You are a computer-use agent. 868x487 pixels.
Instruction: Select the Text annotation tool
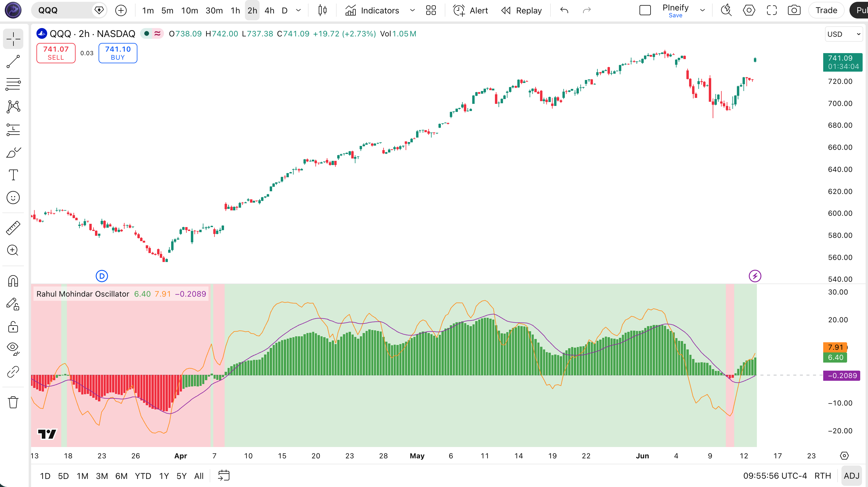pos(13,175)
